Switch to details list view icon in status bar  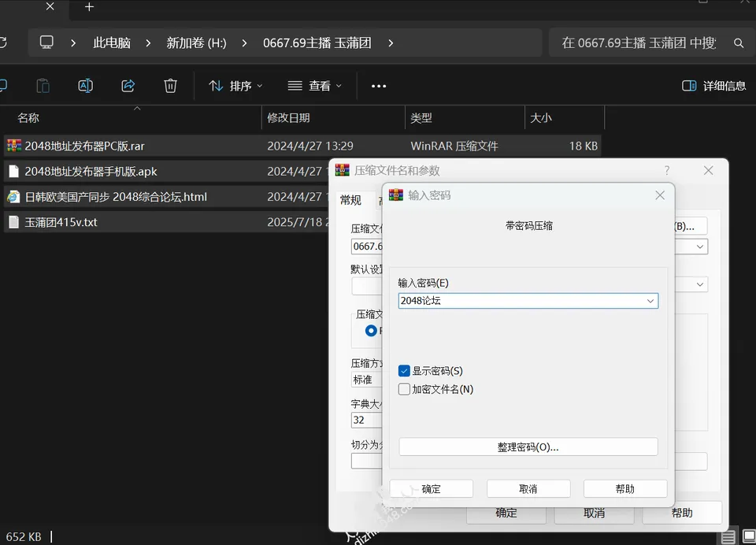[728, 536]
